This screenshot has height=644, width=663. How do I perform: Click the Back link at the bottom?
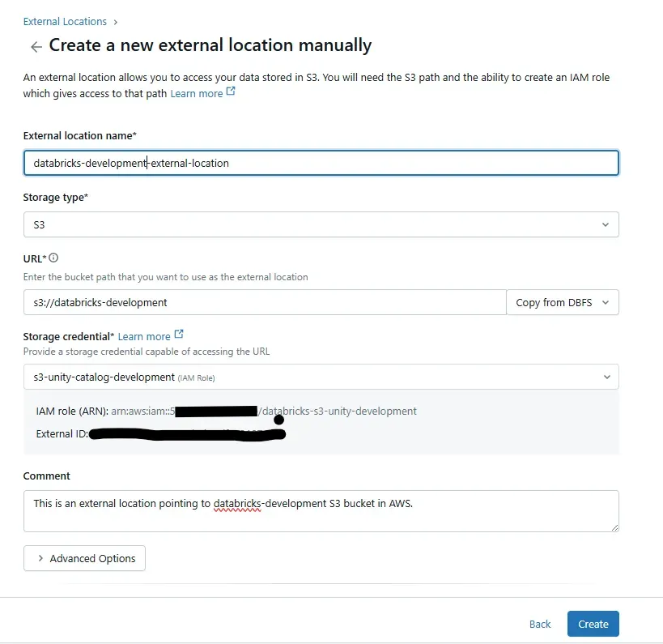[540, 624]
